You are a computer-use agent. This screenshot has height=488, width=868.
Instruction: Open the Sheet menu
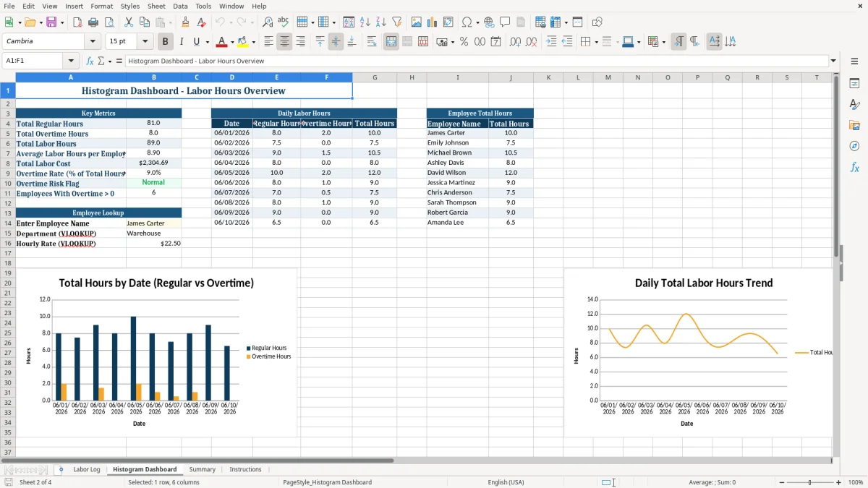coord(156,6)
